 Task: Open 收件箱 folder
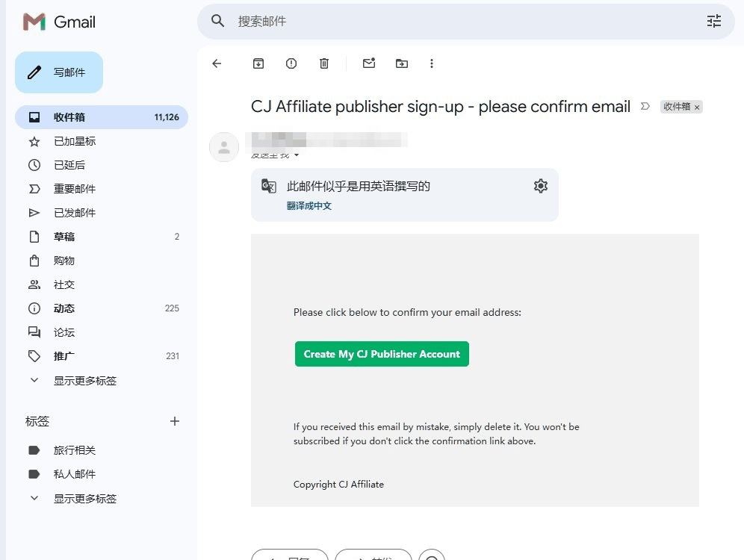click(102, 117)
